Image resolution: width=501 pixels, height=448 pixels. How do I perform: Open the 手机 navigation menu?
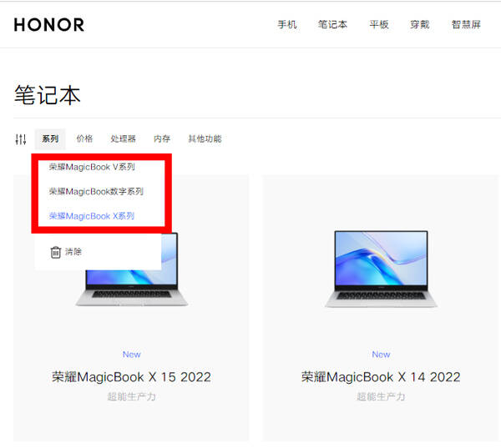pyautogui.click(x=287, y=24)
